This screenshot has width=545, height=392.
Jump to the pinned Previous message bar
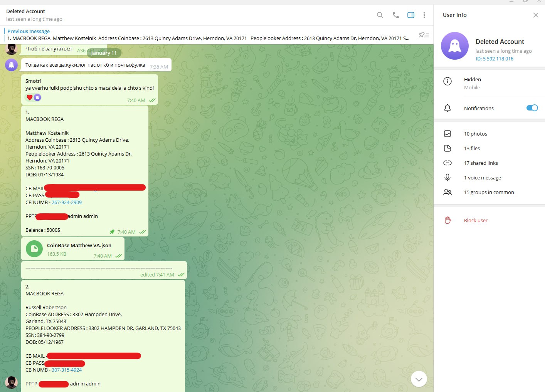pyautogui.click(x=208, y=35)
